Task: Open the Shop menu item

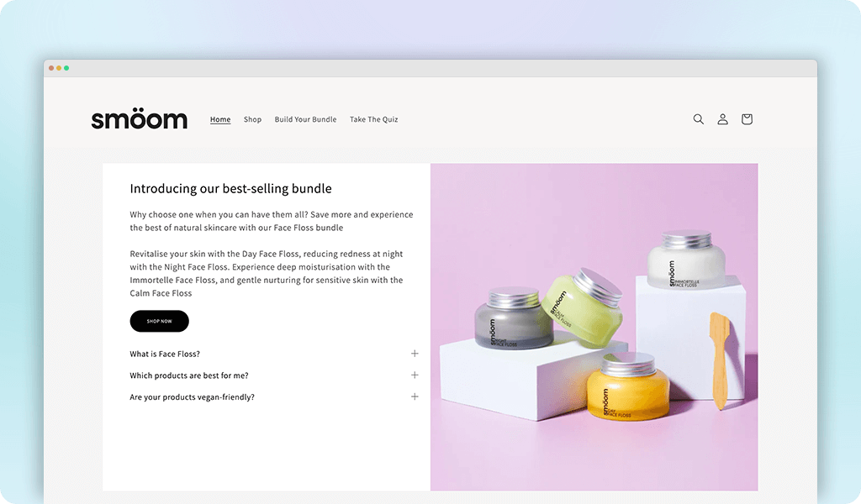Action: pyautogui.click(x=252, y=119)
